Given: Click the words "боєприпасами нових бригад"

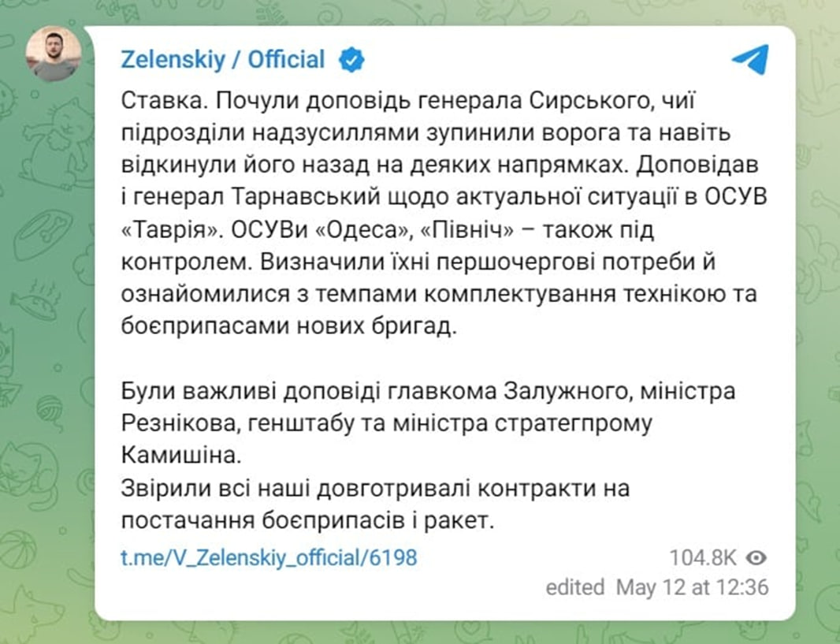Looking at the screenshot, I should coord(289,326).
